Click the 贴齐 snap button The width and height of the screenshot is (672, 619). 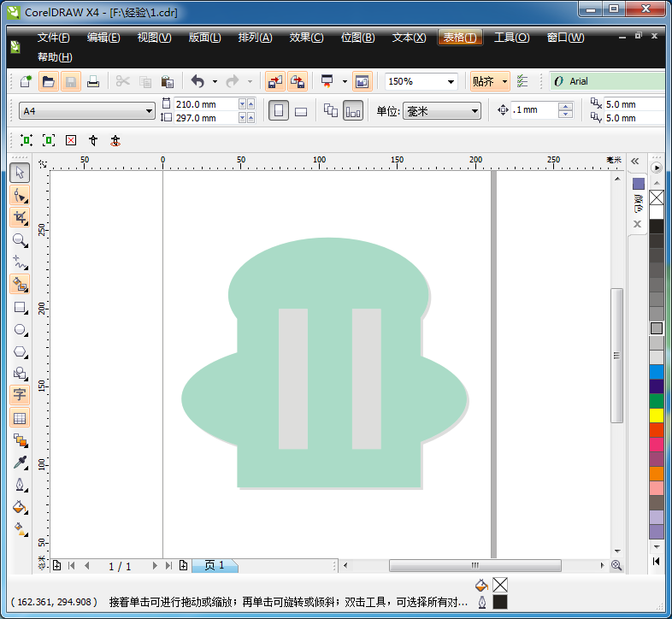[x=484, y=81]
